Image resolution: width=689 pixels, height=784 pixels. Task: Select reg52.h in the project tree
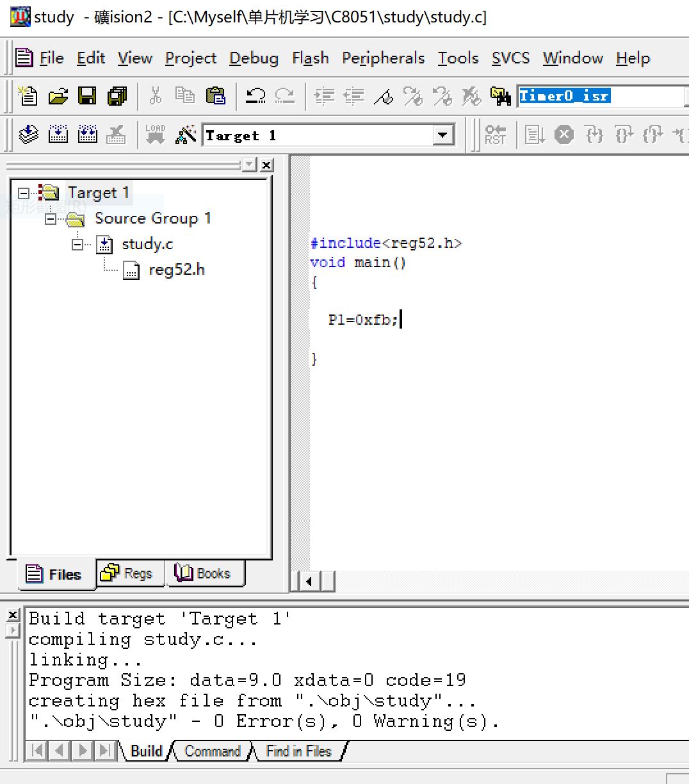pos(176,270)
